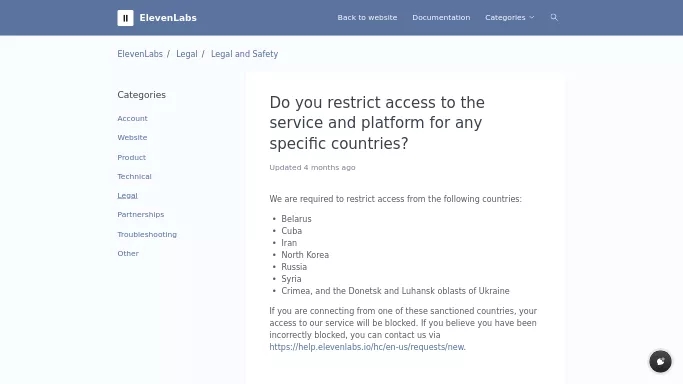Select the Other category
The height and width of the screenshot is (384, 683).
128,253
